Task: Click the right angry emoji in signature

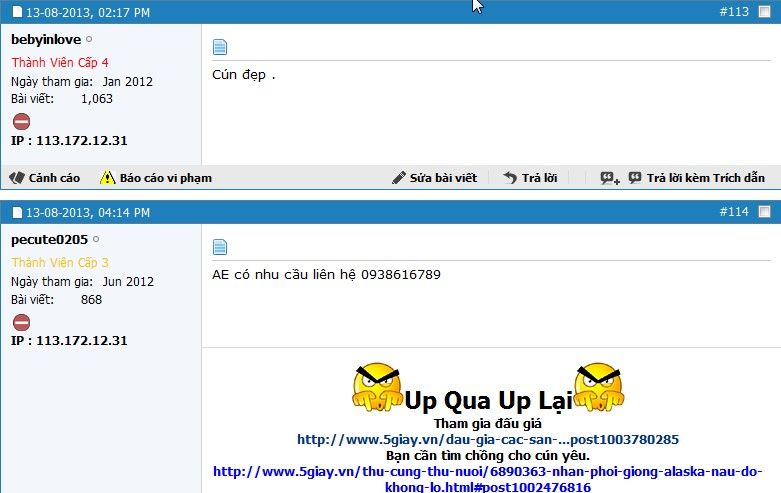Action: point(599,388)
